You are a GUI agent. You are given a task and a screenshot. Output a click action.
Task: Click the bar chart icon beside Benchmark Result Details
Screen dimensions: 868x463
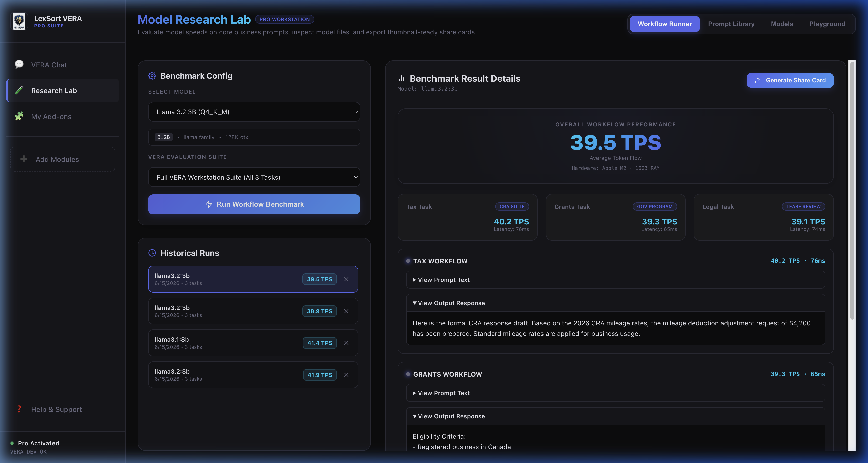coord(402,79)
